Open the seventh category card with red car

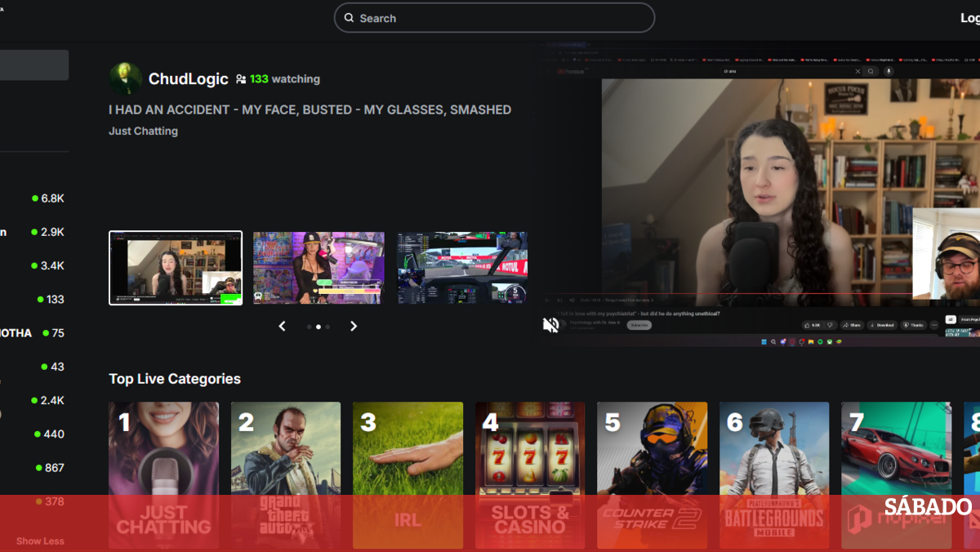click(x=896, y=475)
